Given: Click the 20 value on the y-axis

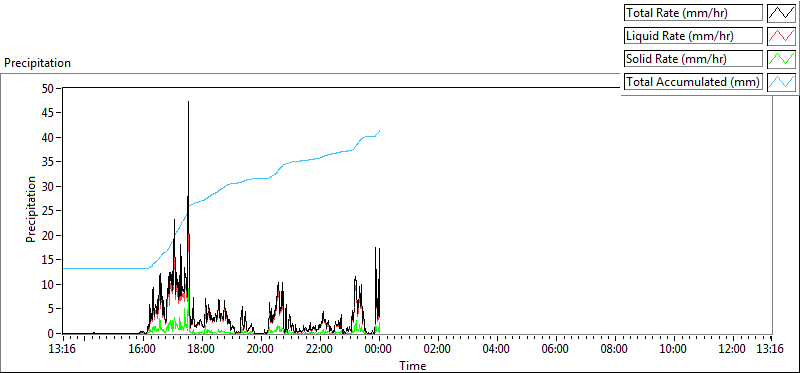Looking at the screenshot, I should point(48,235).
